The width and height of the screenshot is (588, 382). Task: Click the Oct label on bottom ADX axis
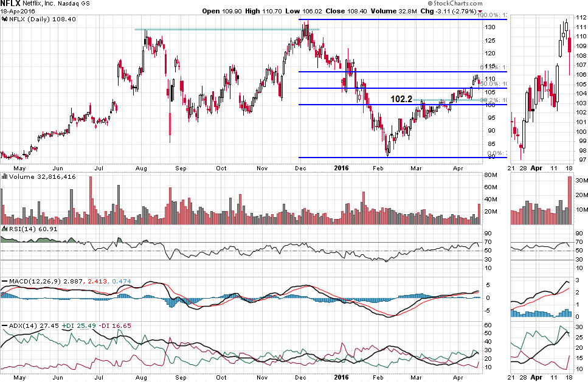tap(221, 378)
